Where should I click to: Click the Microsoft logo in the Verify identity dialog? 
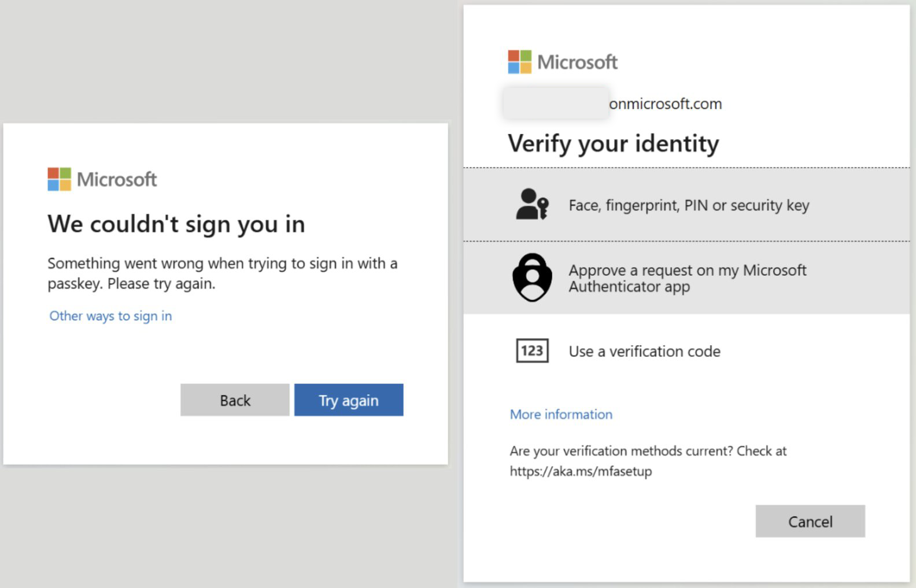[x=563, y=62]
